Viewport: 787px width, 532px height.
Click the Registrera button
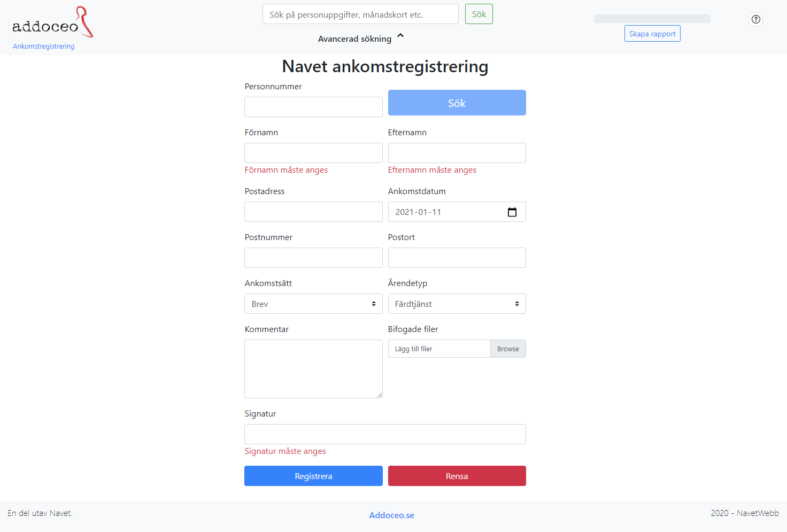click(313, 476)
